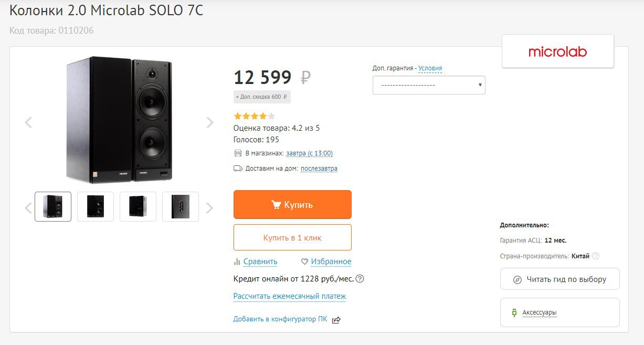Screen dimensions: 644x345
Task: Click the compare bar-chart icon
Action: (237, 262)
